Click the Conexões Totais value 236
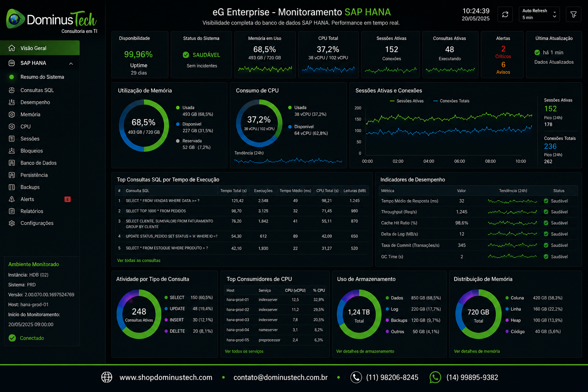The height and width of the screenshot is (392, 588). [x=550, y=146]
